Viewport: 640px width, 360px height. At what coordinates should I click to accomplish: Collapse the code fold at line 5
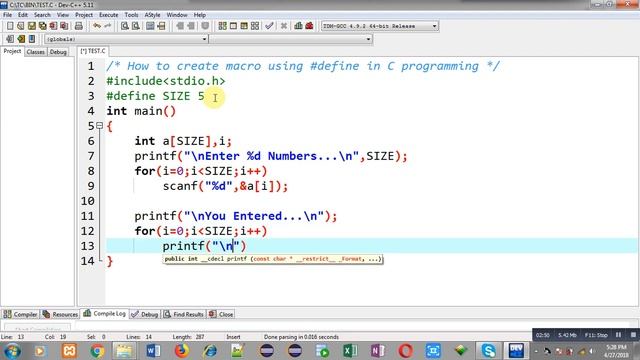click(x=99, y=126)
